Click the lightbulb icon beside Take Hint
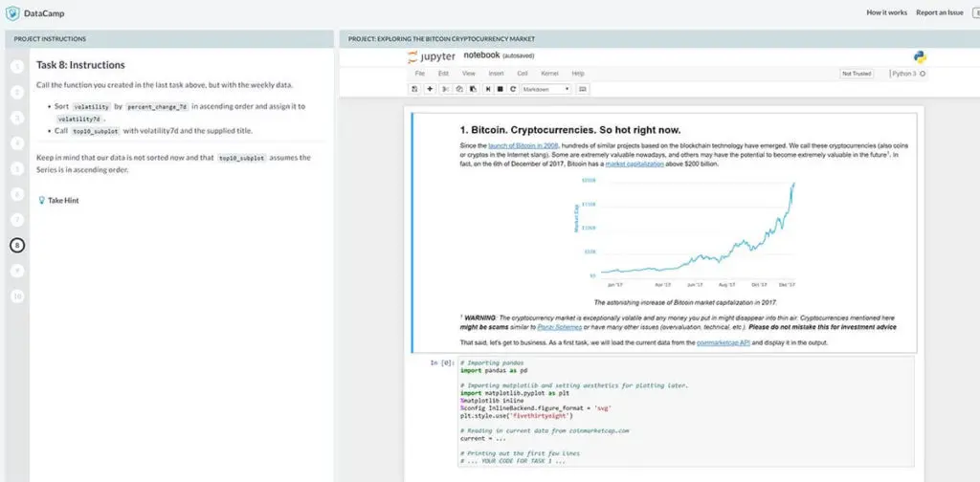Screen dimensions: 980x482 [x=42, y=201]
